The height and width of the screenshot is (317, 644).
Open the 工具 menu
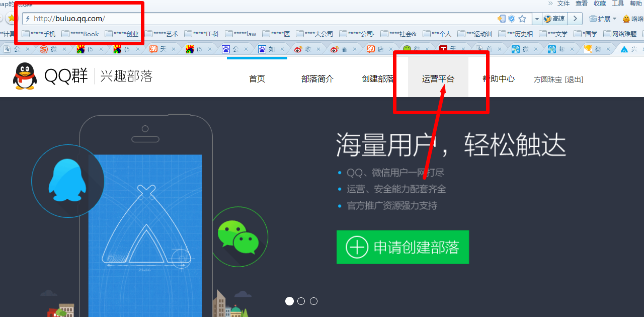(618, 4)
